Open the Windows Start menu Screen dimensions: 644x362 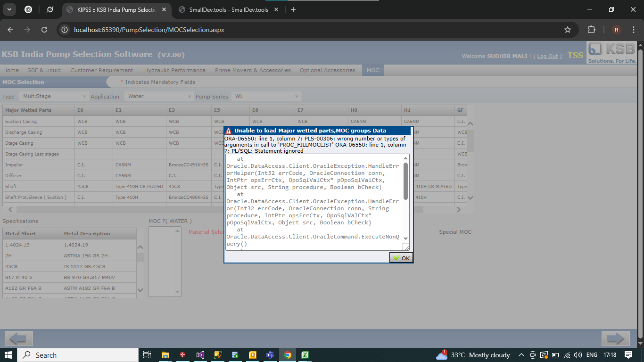coord(8,355)
